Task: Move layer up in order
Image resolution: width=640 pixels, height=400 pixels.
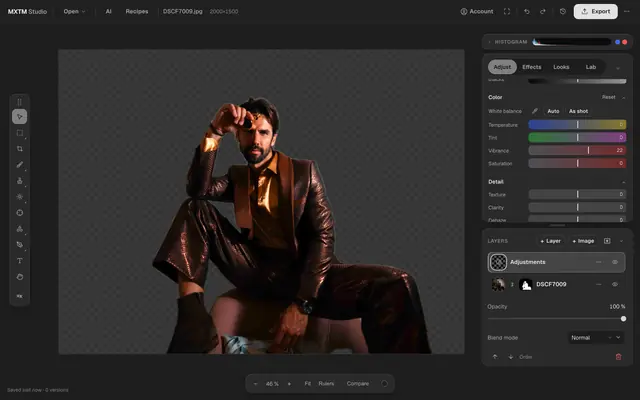Action: point(495,357)
